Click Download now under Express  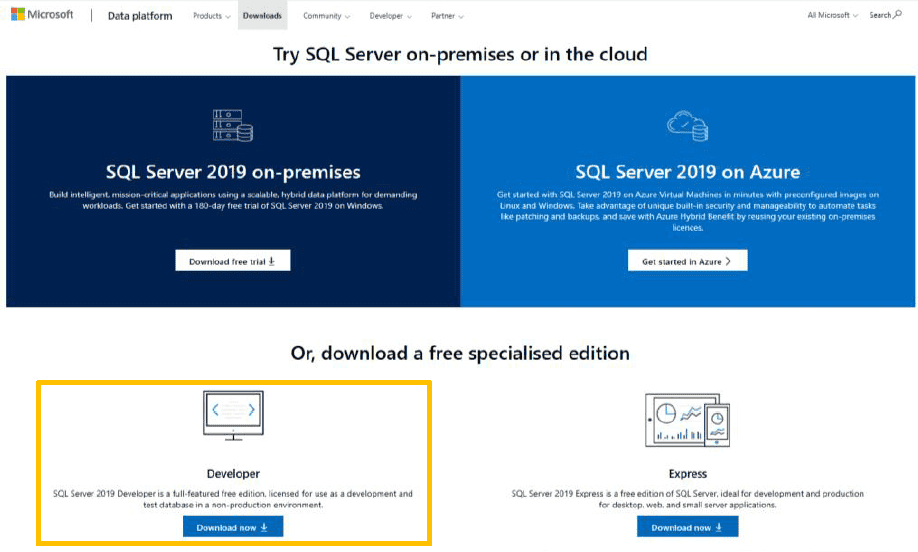[x=687, y=527]
